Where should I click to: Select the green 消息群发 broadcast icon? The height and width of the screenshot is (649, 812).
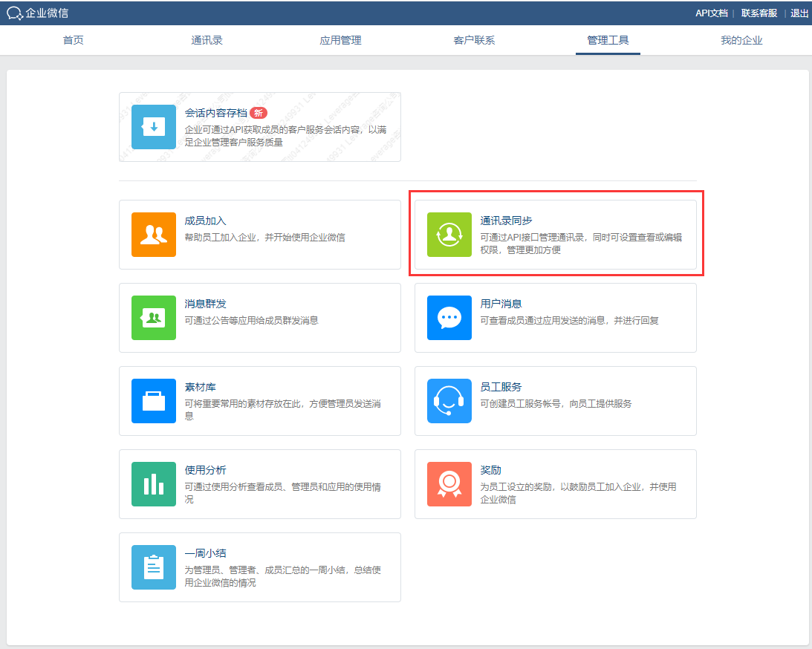154,318
